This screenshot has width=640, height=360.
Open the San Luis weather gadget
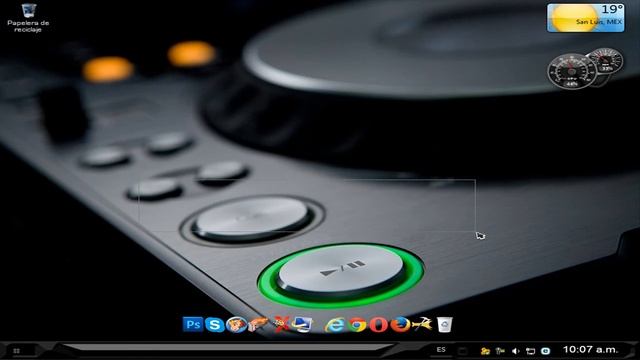point(585,18)
